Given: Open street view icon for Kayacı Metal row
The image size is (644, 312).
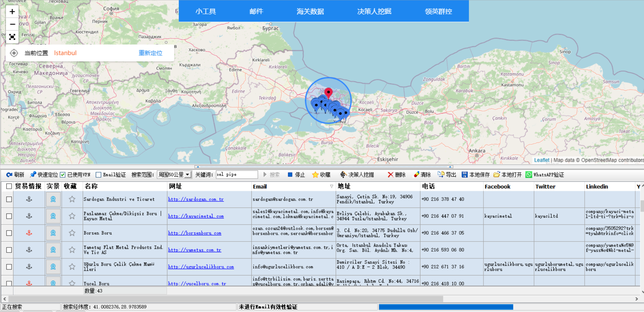Looking at the screenshot, I should click(x=53, y=216).
